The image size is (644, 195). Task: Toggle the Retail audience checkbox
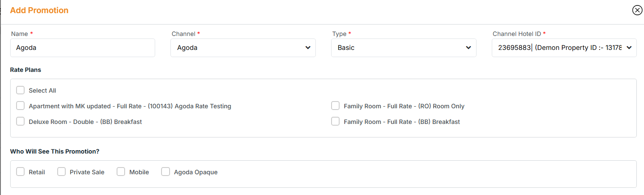tap(20, 172)
